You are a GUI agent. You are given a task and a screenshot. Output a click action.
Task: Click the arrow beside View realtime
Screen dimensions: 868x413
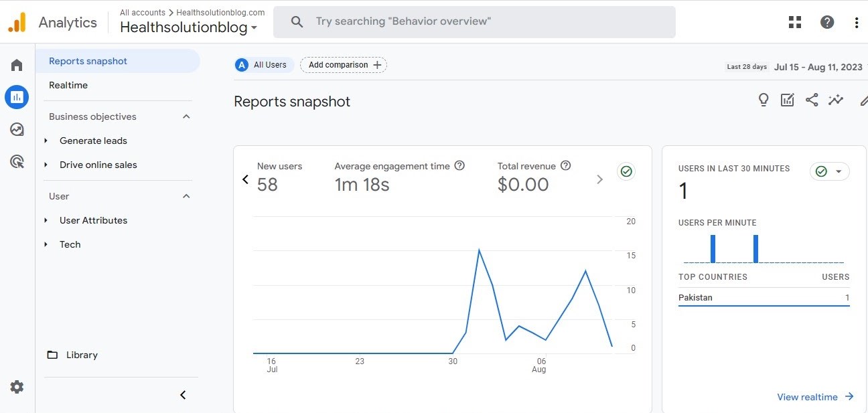point(849,396)
